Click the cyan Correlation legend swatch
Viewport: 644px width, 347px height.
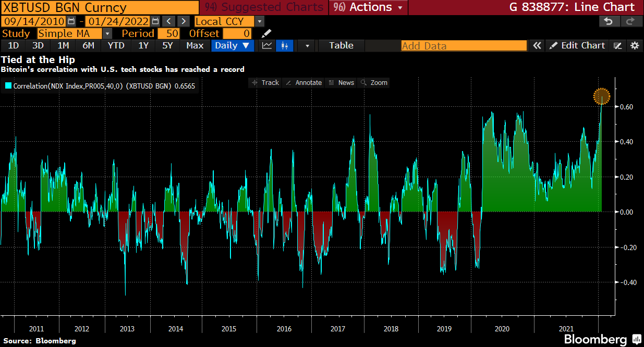8,86
